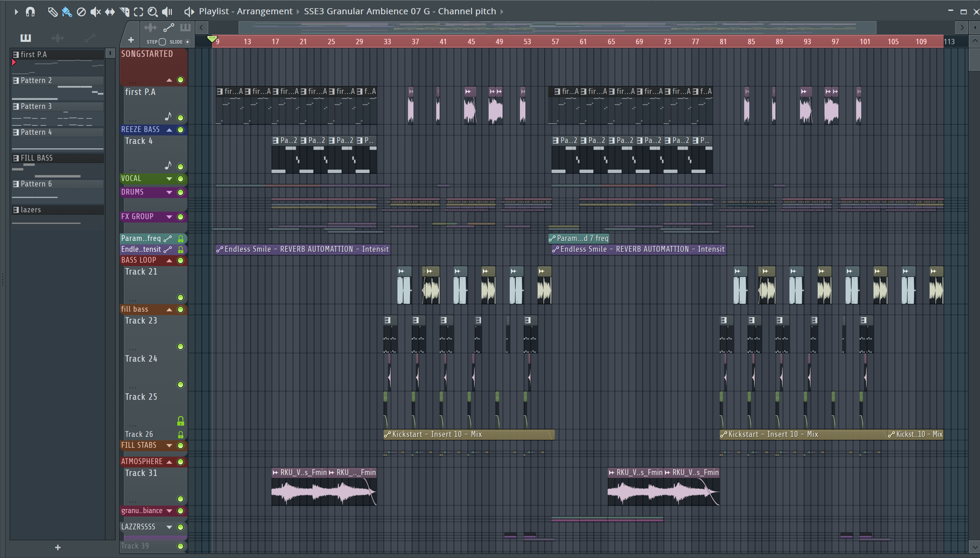Click lock icon on Endle..tensit track
Image resolution: width=980 pixels, height=558 pixels.
pos(180,249)
